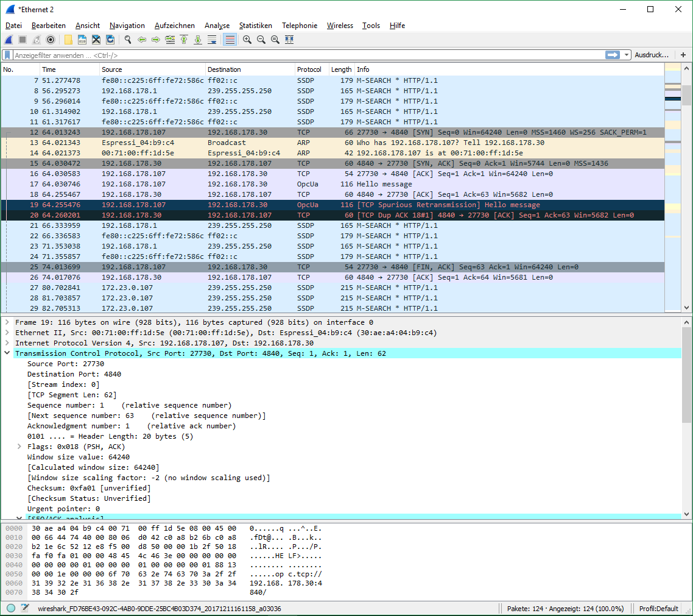Screen dimensions: 693x616
Task: Open display filter bookmarks
Action: [7, 55]
